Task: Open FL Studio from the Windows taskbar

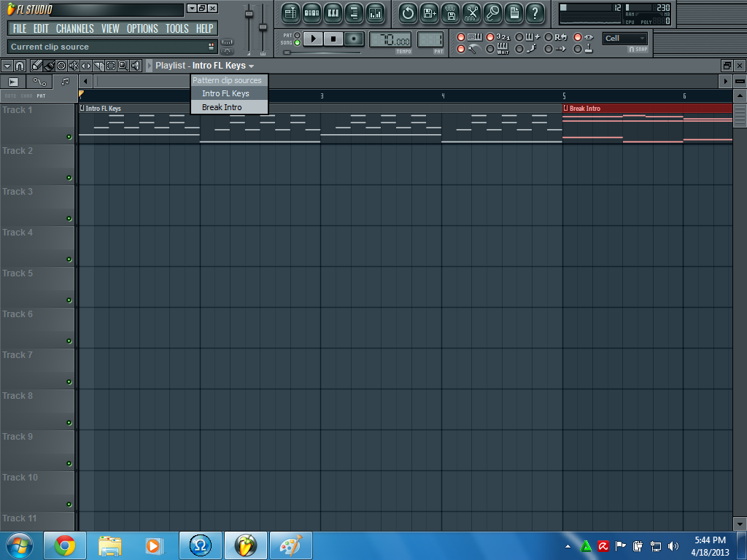Action: point(246,545)
